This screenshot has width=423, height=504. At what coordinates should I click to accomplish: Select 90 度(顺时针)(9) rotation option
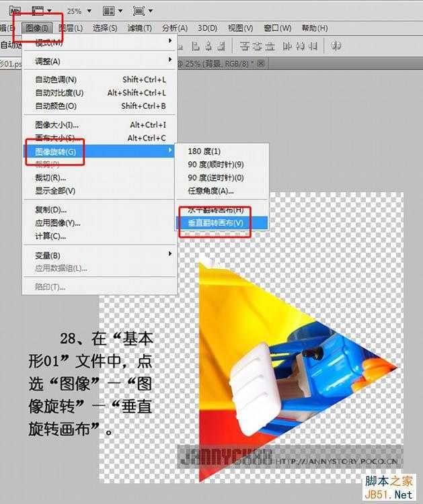click(x=222, y=165)
